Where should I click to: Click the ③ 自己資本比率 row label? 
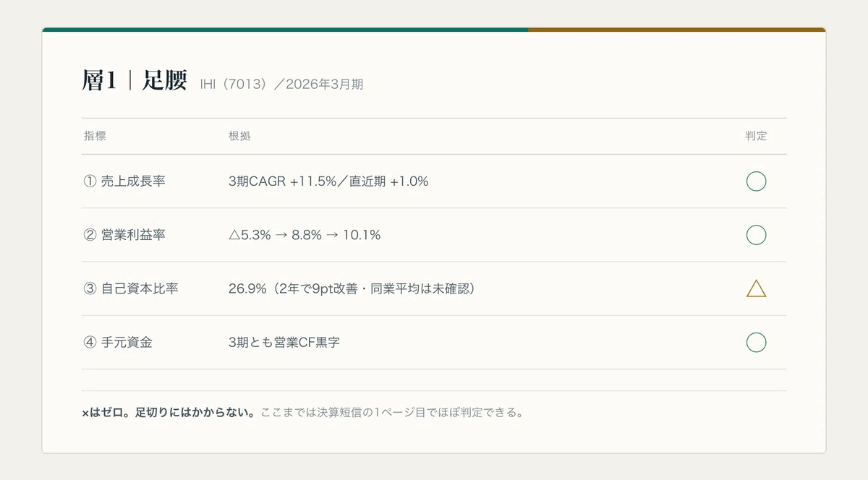[131, 288]
